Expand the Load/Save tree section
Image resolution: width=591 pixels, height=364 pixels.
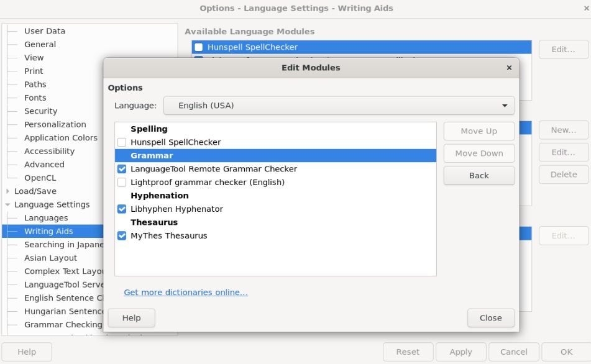(8, 191)
